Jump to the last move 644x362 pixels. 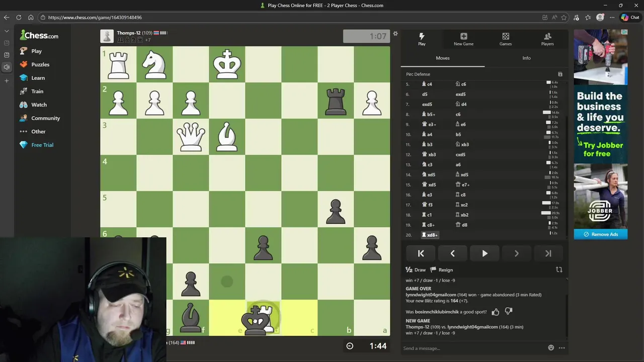point(548,253)
